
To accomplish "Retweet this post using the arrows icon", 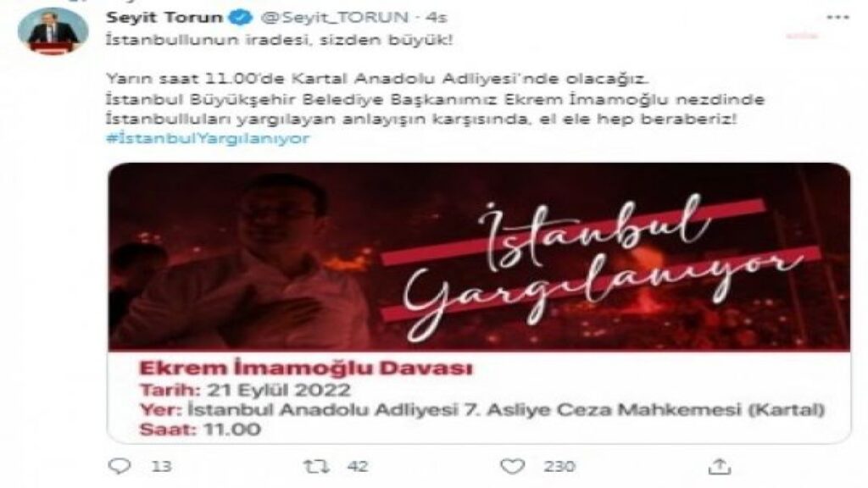I will [x=317, y=467].
